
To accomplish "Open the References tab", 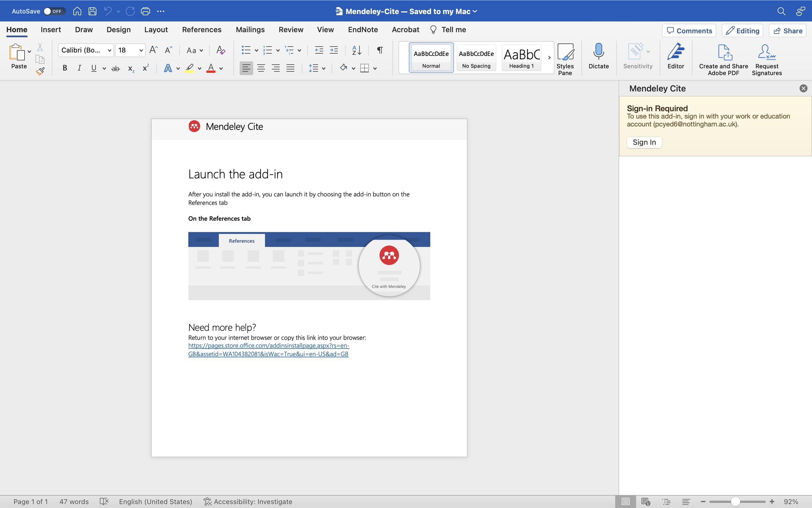I will (202, 30).
